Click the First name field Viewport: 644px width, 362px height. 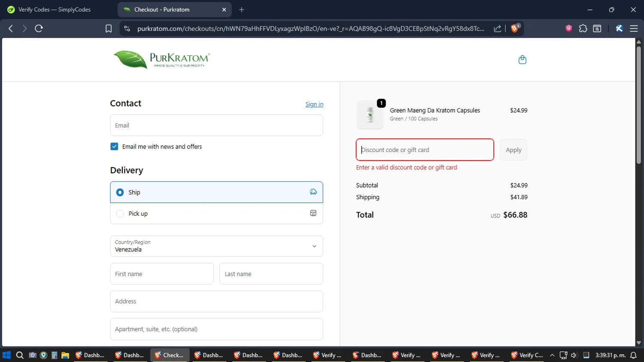coord(162,274)
